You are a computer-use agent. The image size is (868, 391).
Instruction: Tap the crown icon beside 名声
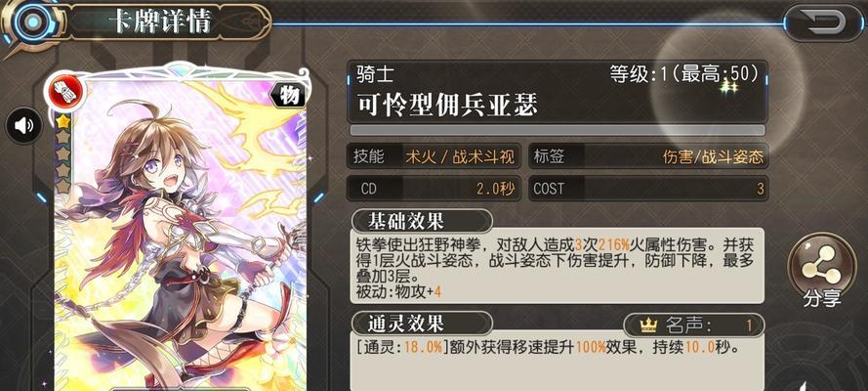tap(647, 326)
